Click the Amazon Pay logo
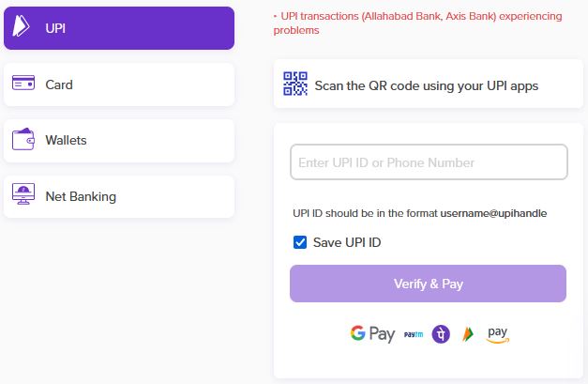The image size is (588, 384). 498,334
